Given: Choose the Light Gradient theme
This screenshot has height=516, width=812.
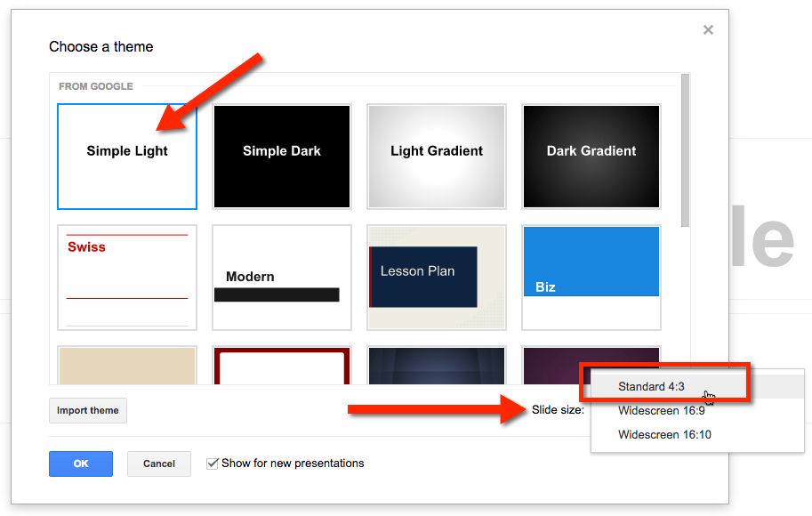Looking at the screenshot, I should 437,157.
